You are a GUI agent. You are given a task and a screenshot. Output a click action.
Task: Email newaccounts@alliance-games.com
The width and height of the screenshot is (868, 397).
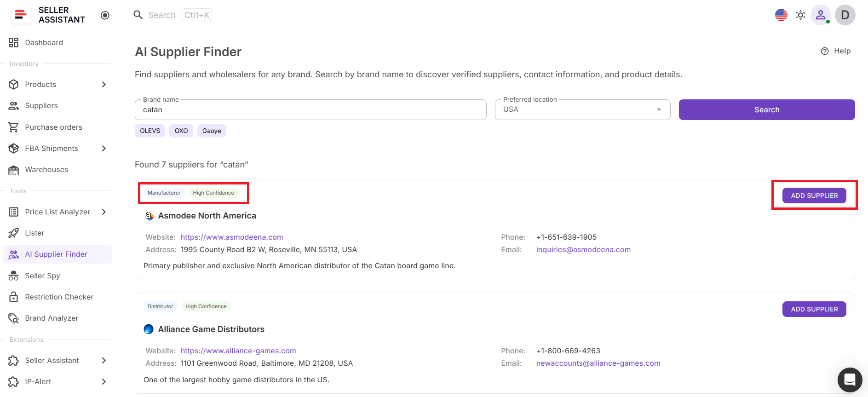point(598,363)
